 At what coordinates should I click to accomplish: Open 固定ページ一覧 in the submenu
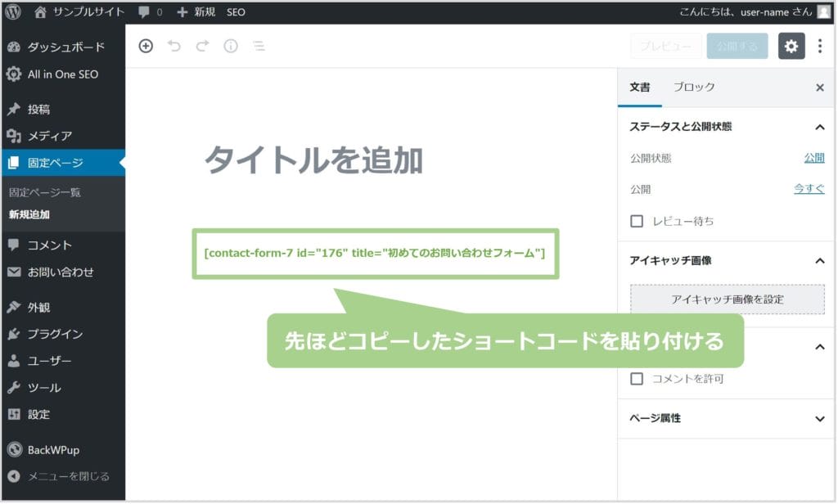pos(45,193)
